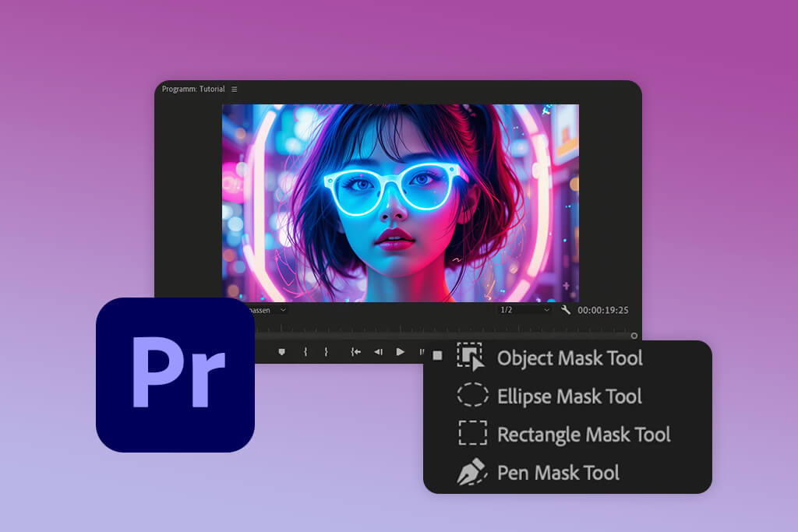Click the neon girl video preview

point(400,203)
